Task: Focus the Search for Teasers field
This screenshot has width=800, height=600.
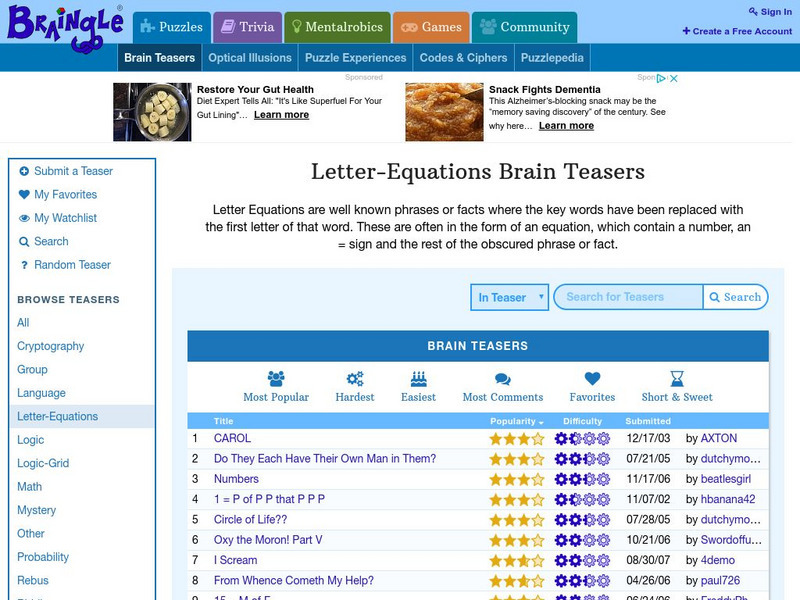Action: pyautogui.click(x=628, y=297)
